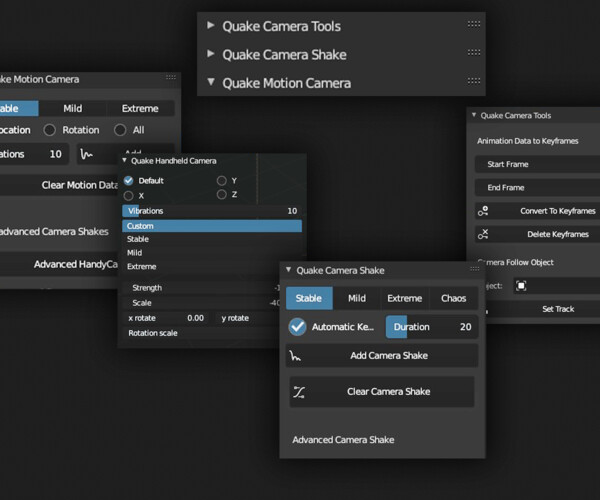The width and height of the screenshot is (600, 500).
Task: Select Extreme tab in Motion Camera panel
Action: pos(140,109)
